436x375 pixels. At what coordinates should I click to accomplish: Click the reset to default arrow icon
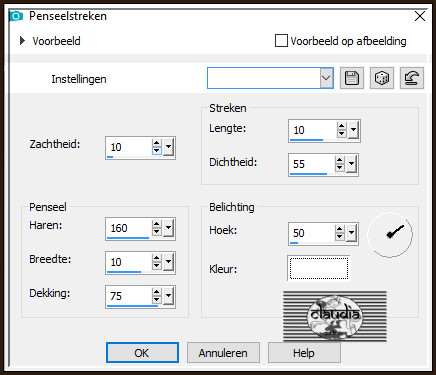click(x=412, y=78)
